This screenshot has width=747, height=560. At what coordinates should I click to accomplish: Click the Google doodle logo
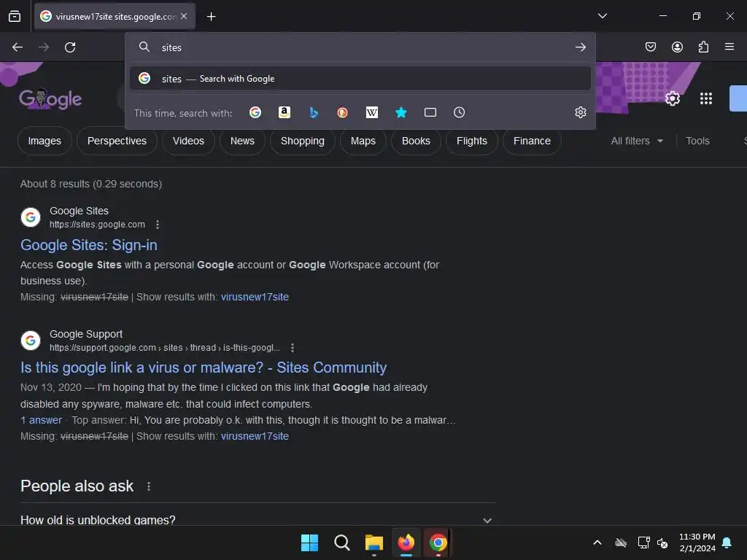50,98
